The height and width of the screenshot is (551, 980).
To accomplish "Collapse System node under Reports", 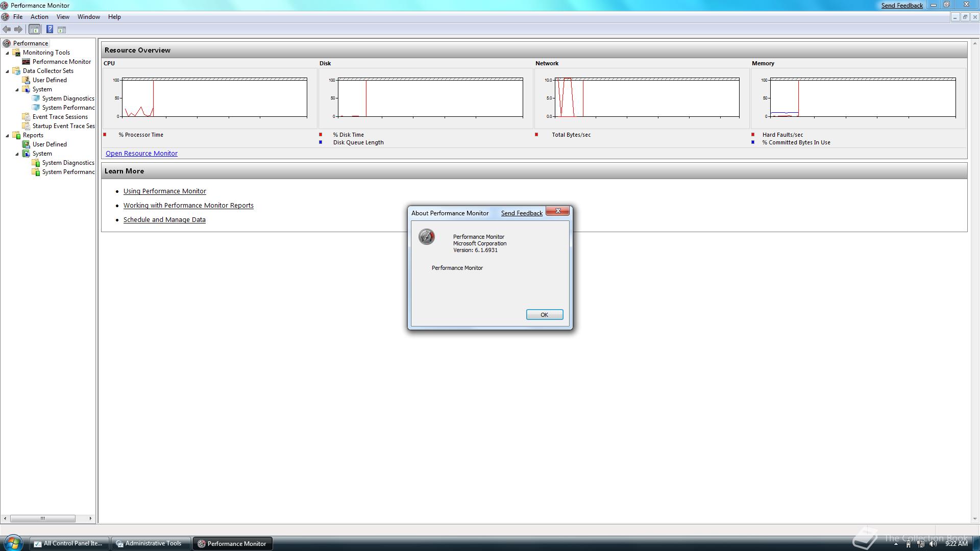I will point(17,154).
